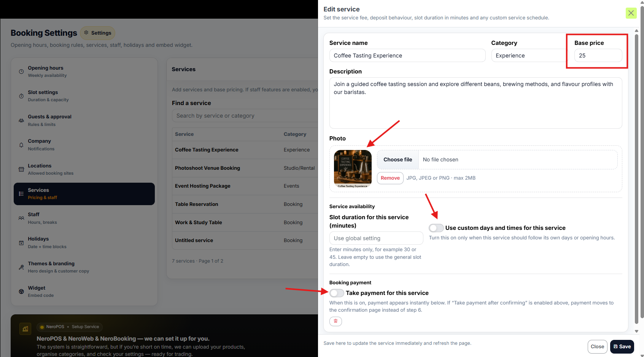
Task: Close the Edit service panel with X
Action: [631, 13]
